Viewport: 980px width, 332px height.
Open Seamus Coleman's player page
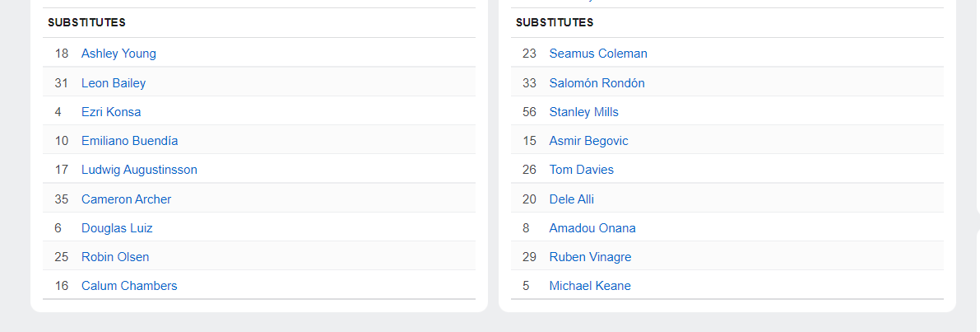pyautogui.click(x=598, y=54)
